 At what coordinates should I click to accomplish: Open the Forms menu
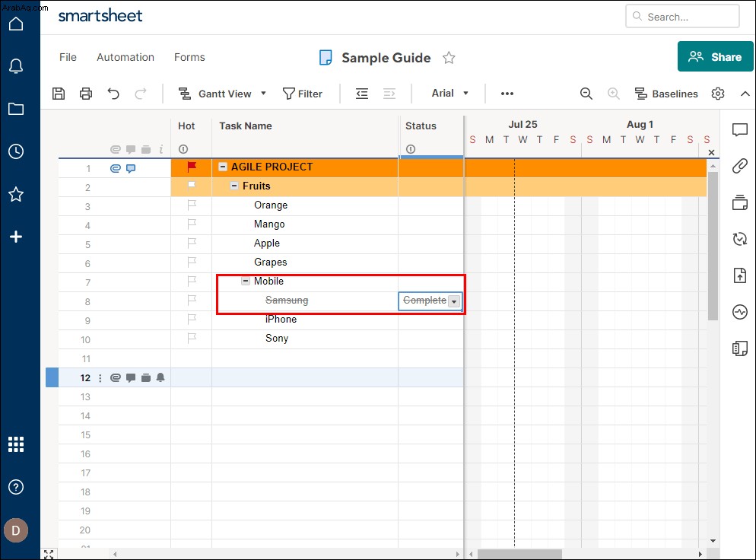point(189,57)
